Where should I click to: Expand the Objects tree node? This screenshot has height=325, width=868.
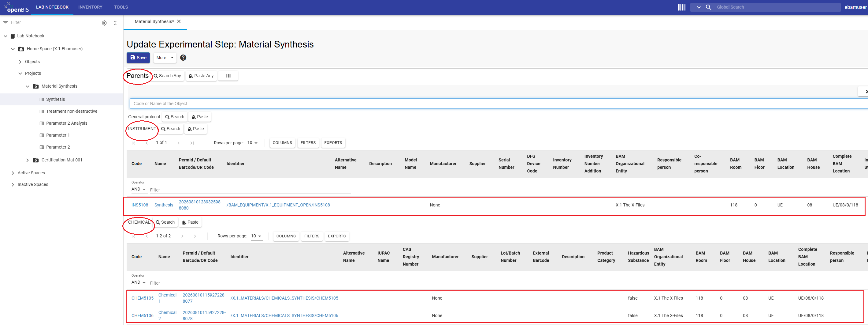(x=20, y=62)
